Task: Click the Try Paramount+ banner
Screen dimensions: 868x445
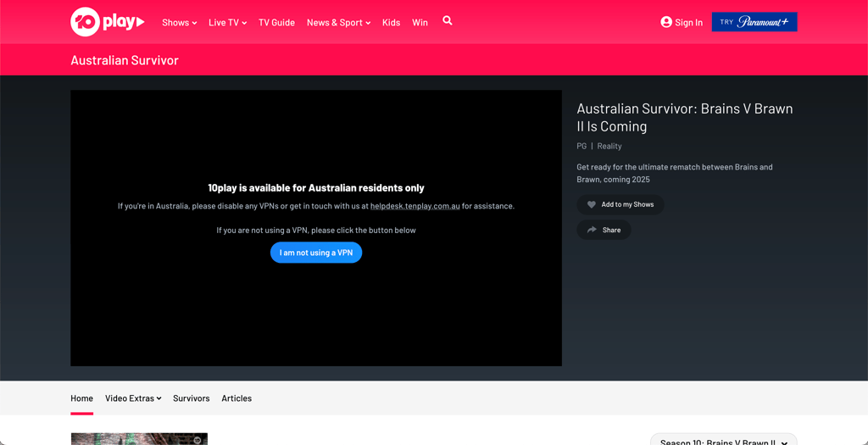Action: pos(754,22)
